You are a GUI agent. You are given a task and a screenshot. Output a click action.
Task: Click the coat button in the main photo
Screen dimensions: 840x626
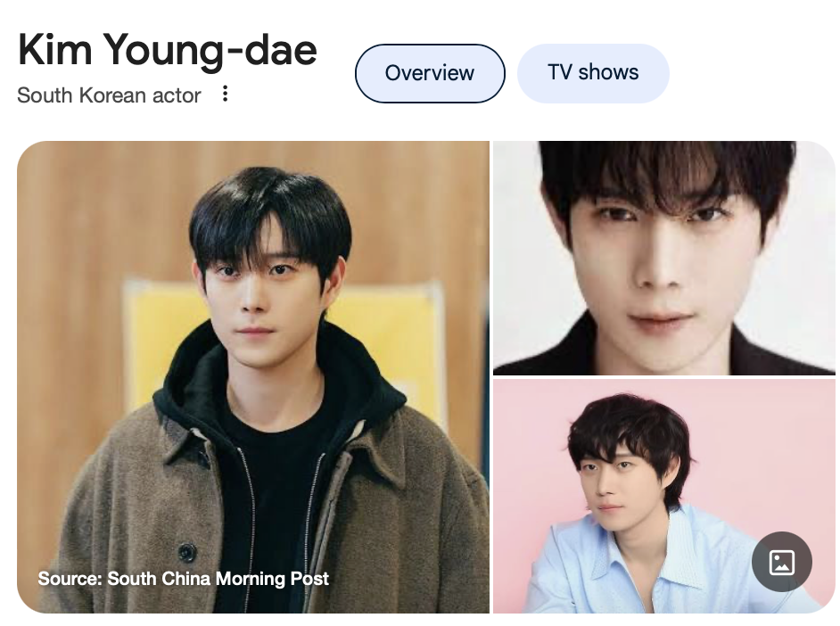187,552
